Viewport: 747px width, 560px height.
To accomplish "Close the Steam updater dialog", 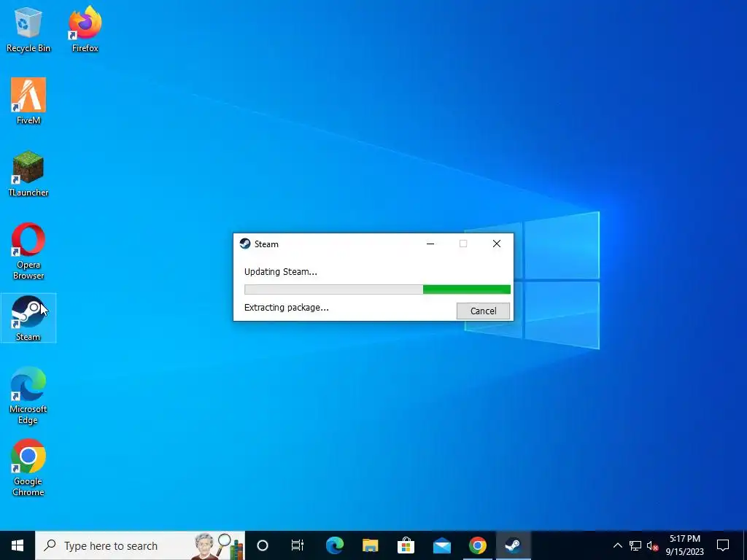I will [x=496, y=244].
